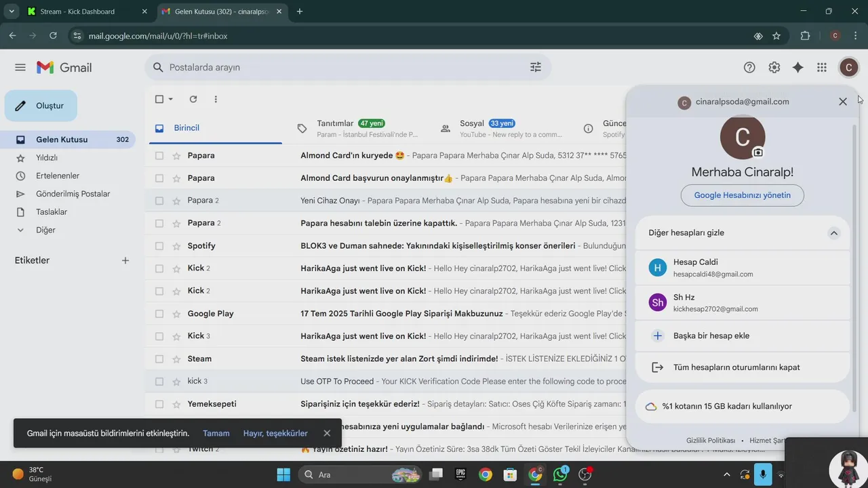Screen dimensions: 868x488
Task: Select the Google Play email checkbox
Action: pyautogui.click(x=159, y=314)
